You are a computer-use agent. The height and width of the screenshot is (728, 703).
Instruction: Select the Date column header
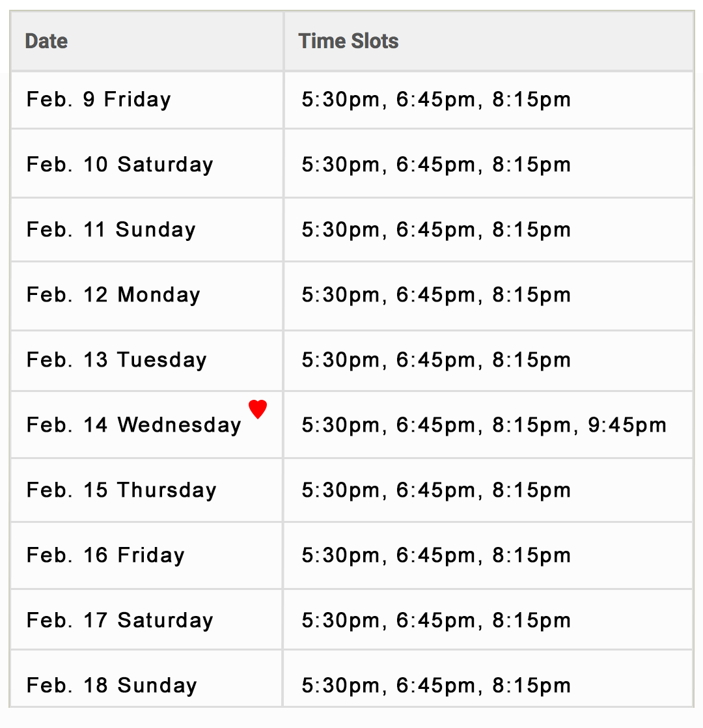(146, 41)
